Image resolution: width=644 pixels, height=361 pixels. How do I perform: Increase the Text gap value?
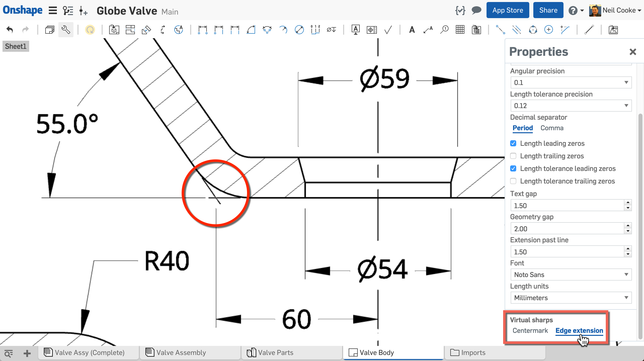point(628,203)
